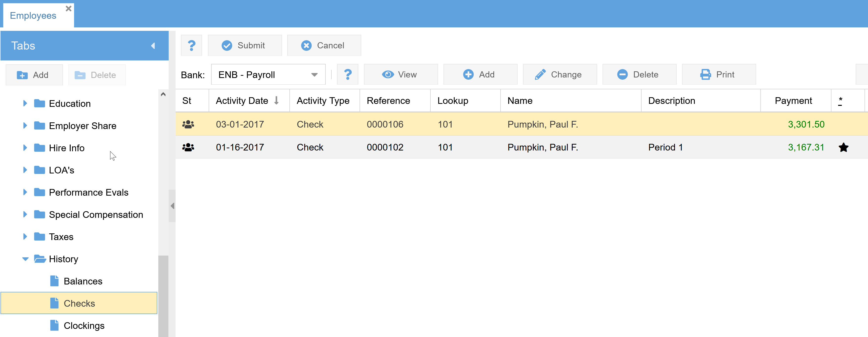Collapse the Tabs panel with header arrow

[153, 46]
